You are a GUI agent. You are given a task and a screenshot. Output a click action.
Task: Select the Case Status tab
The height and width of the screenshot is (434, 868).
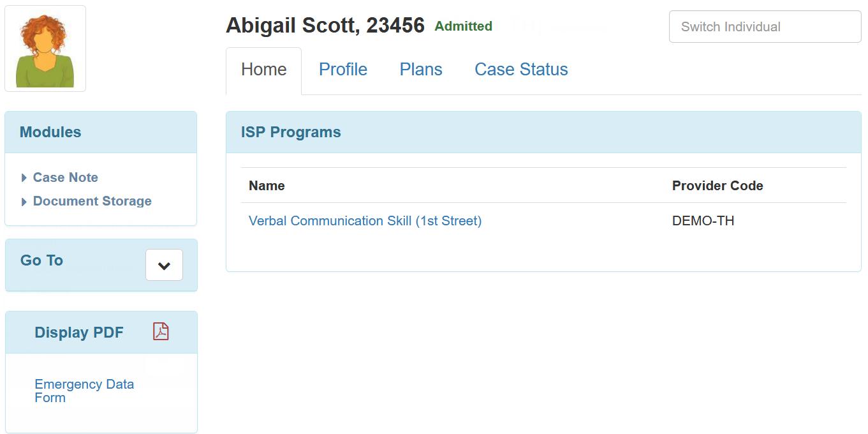521,70
